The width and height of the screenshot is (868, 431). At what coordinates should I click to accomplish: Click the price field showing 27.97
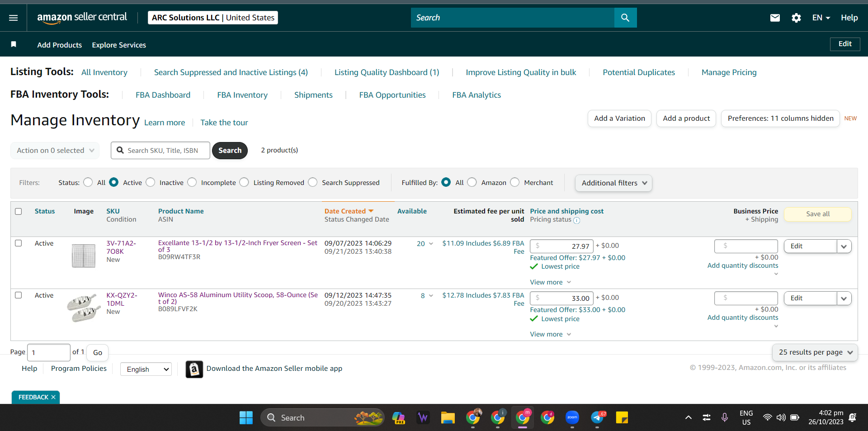tap(561, 246)
